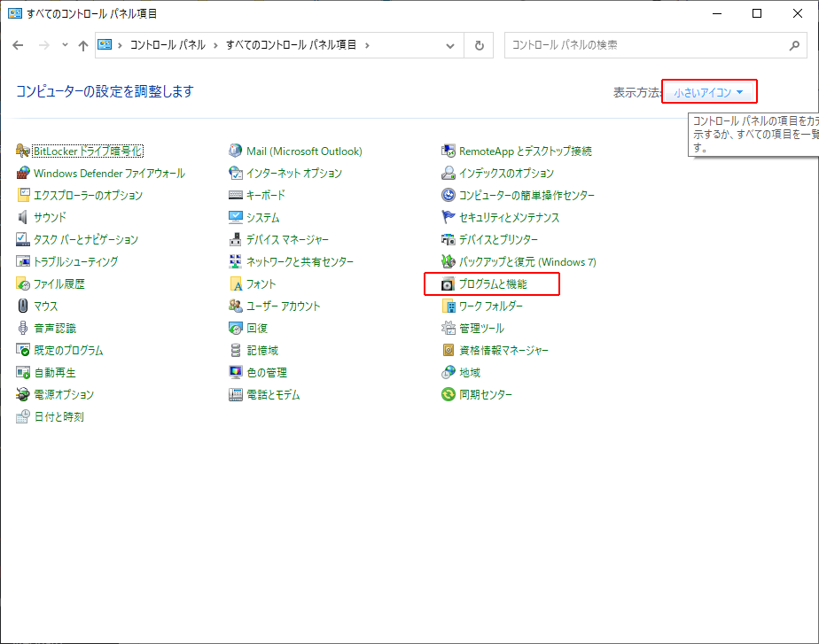This screenshot has width=819, height=644.
Task: Expand the 表示方法 小さいアイコン dropdown
Action: click(708, 92)
